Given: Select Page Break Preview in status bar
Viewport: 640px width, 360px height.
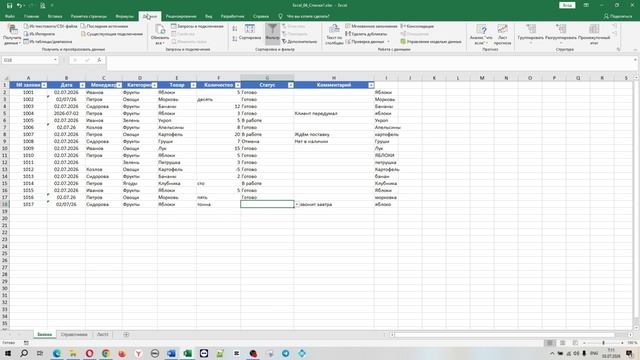Looking at the screenshot, I should coord(575,343).
